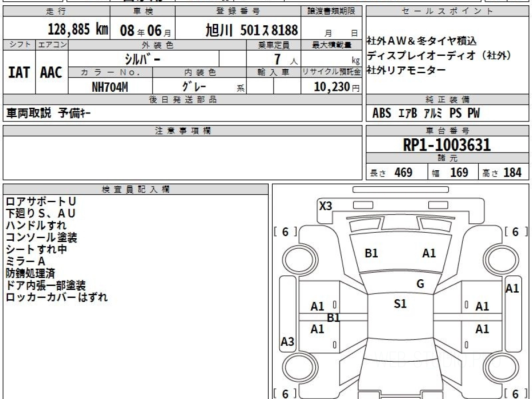Select the note ロッカーカバーはずれ
The image size is (532, 399).
(57, 297)
